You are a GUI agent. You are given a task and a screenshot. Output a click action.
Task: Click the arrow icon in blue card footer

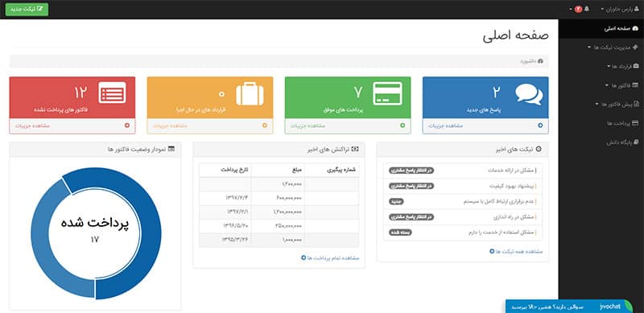click(x=540, y=126)
